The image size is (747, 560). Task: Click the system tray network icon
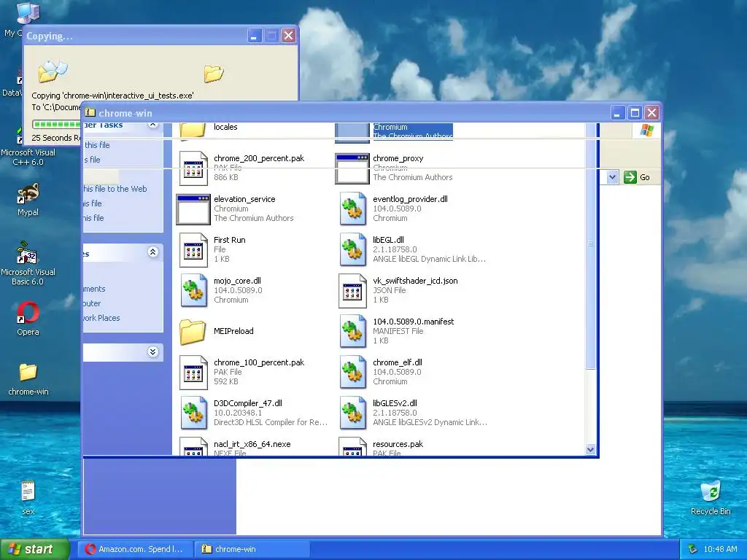[x=692, y=549]
